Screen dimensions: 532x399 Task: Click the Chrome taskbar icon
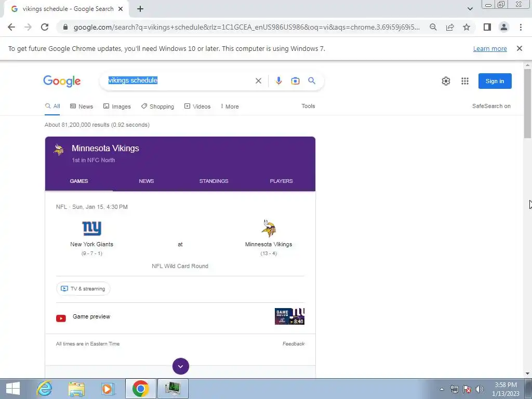point(140,389)
